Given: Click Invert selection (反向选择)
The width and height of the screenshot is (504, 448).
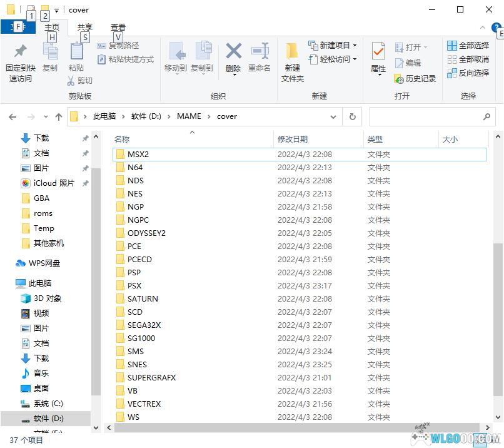Looking at the screenshot, I should [468, 73].
